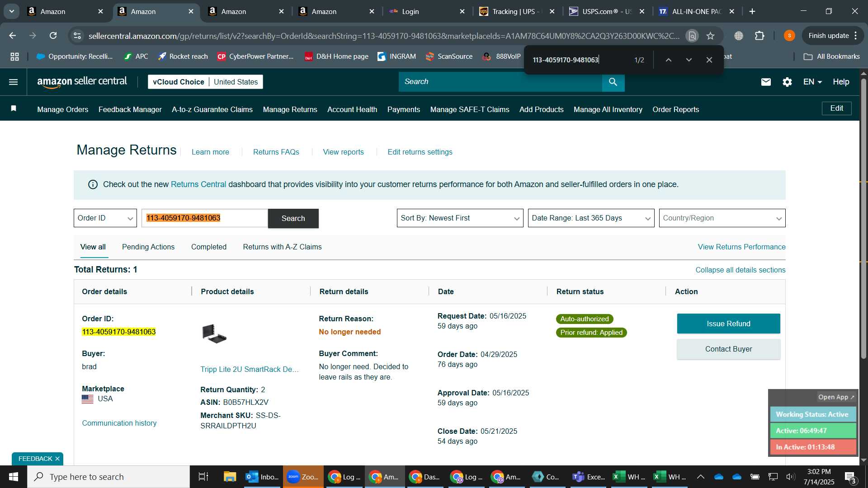Open the Finish update menu button
This screenshot has height=488, width=868.
click(833, 36)
